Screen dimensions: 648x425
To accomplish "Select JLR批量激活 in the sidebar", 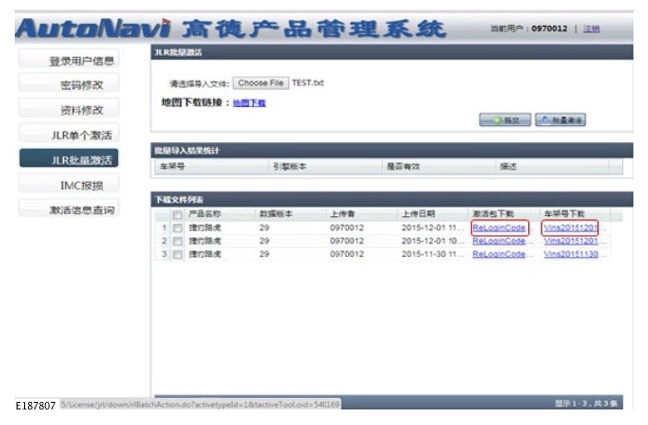I will pos(69,160).
